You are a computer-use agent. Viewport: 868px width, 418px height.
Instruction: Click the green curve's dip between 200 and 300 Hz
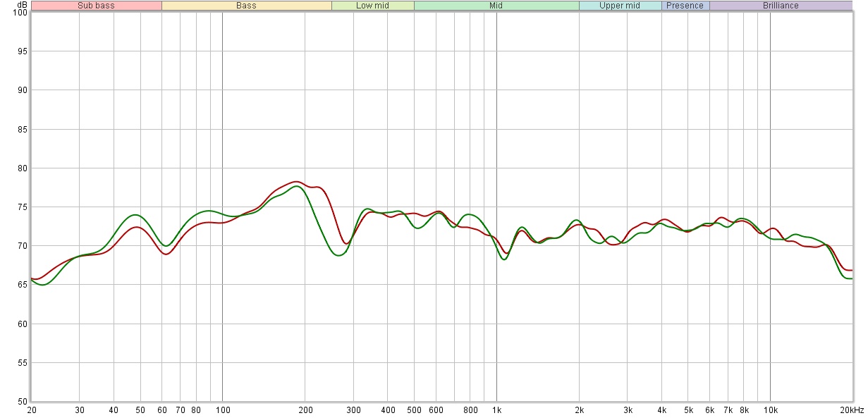point(338,255)
